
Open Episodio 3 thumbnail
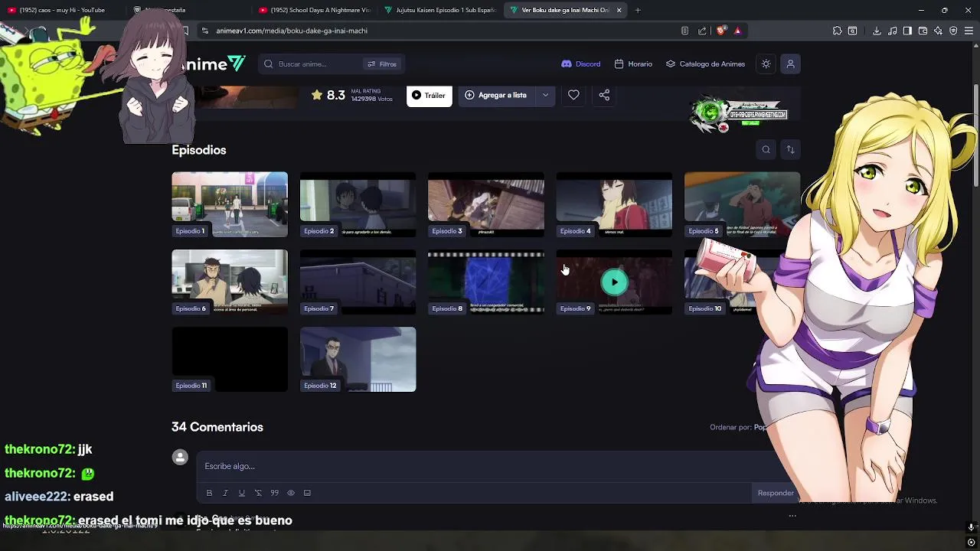coord(486,204)
